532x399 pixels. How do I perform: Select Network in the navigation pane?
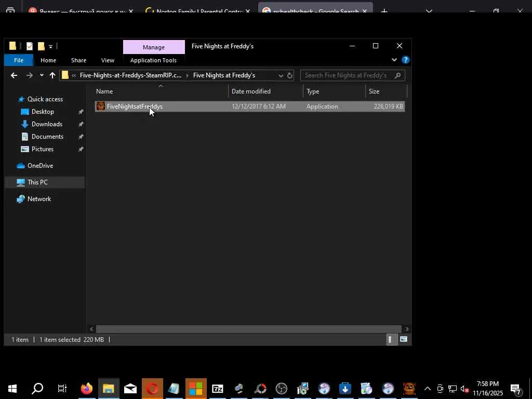click(x=39, y=199)
